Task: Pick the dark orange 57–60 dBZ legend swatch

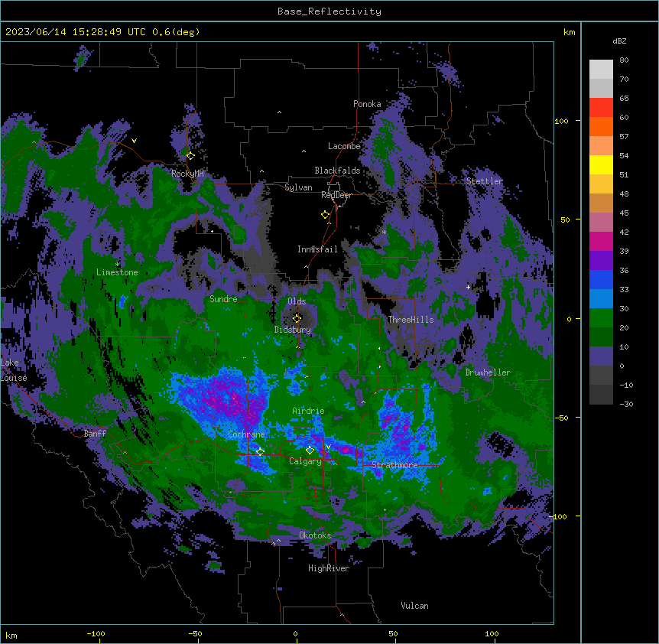Action: (x=601, y=126)
